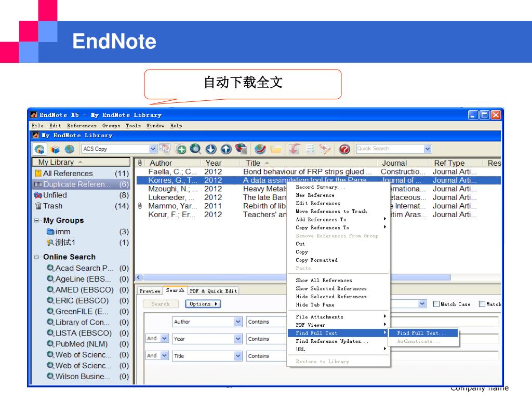Click the Import down-arrow toolbar icon
The image size is (532, 399).
click(211, 149)
